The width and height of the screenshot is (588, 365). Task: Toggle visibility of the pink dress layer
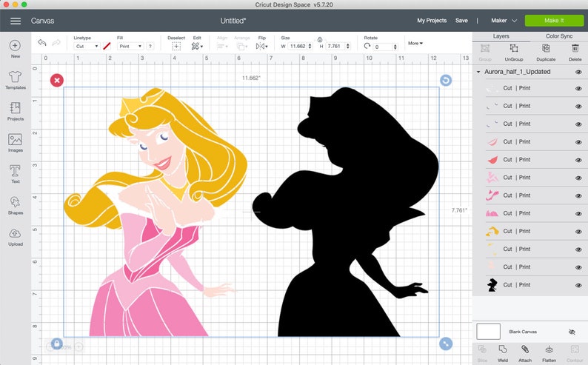(578, 214)
